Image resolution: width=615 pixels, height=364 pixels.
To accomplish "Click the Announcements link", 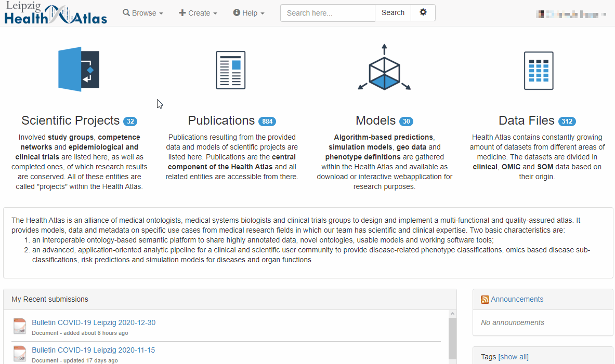I will click(x=517, y=299).
